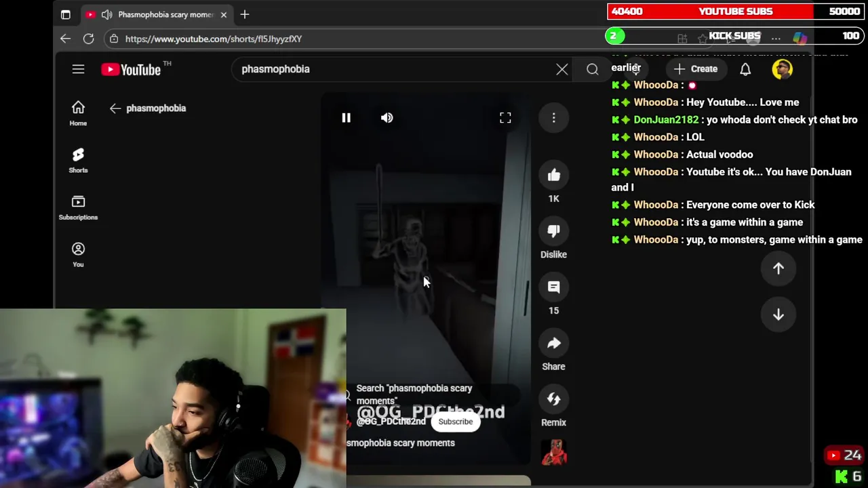Image resolution: width=868 pixels, height=488 pixels.
Task: Pause the Shorts video
Action: coord(346,118)
